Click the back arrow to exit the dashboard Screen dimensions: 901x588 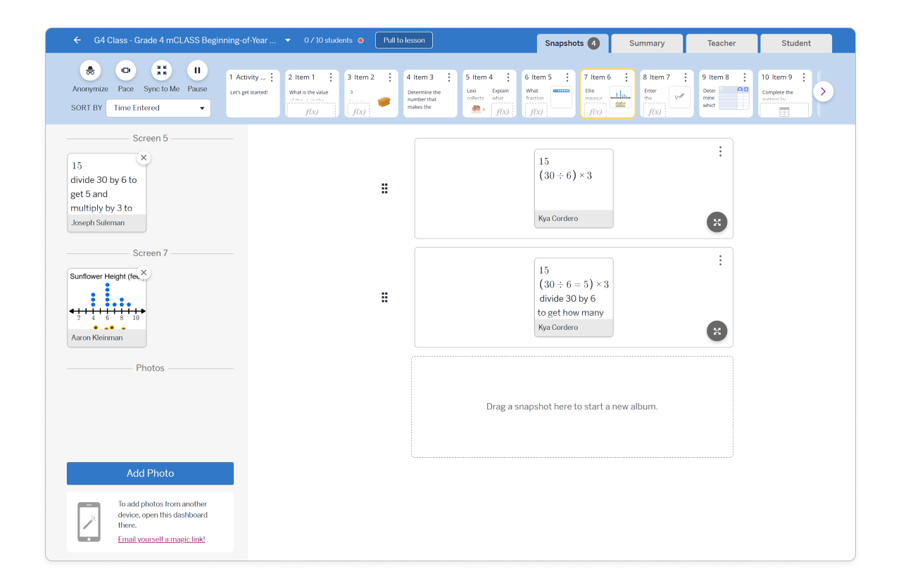[77, 40]
